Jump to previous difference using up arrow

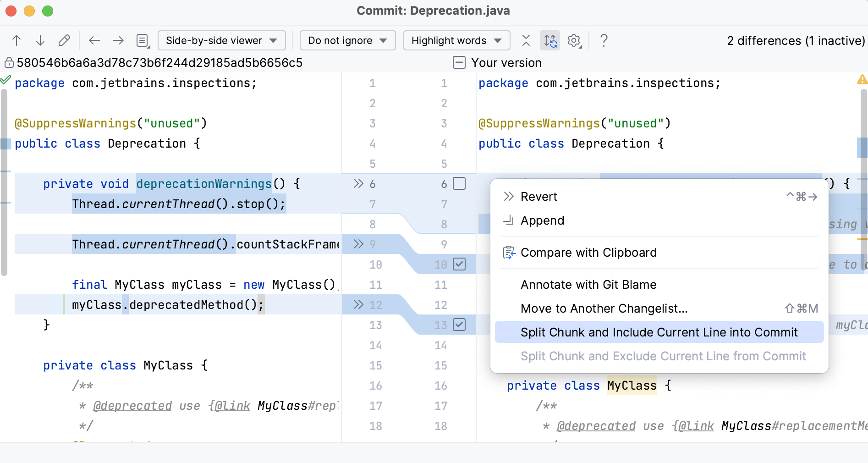(16, 40)
